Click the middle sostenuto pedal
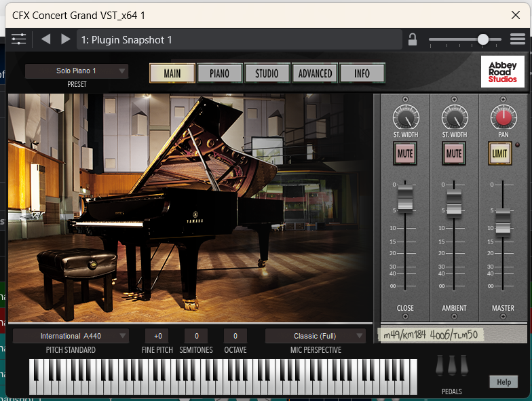This screenshot has width=532, height=401. pyautogui.click(x=452, y=365)
